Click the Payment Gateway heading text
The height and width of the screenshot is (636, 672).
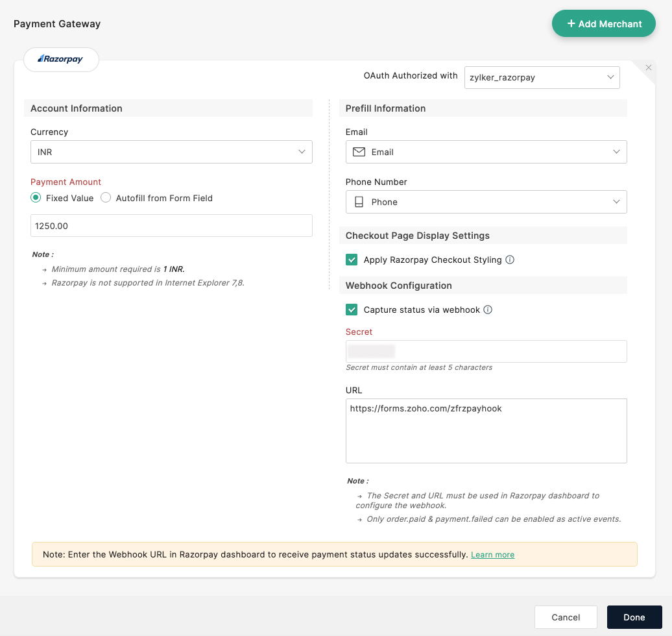pyautogui.click(x=57, y=23)
